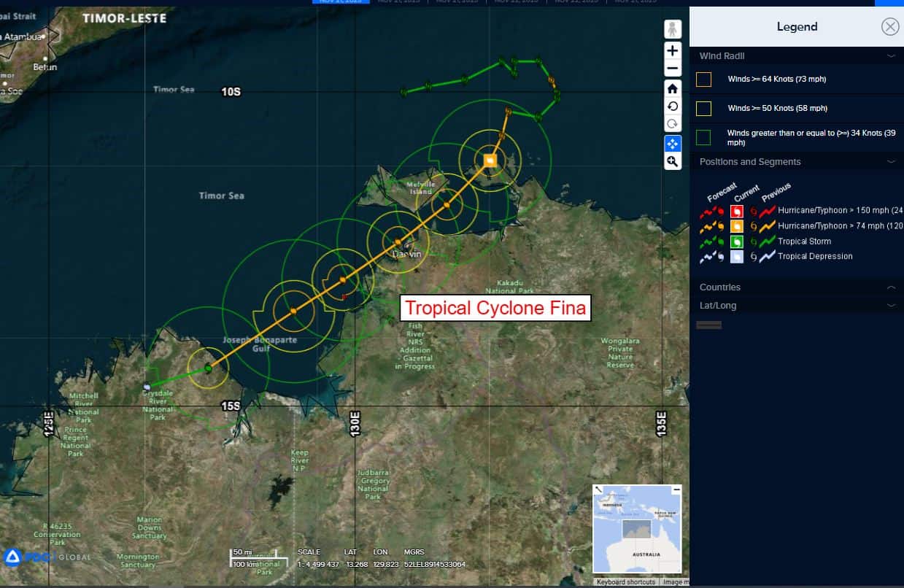Zoom out with the minus button
Image resolution: width=904 pixels, height=588 pixels.
(x=672, y=69)
